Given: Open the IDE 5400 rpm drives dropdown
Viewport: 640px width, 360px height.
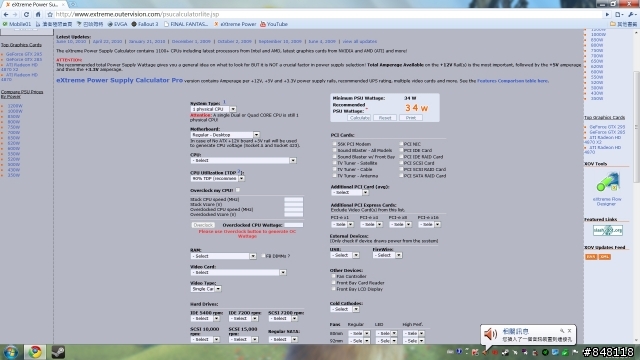Looking at the screenshot, I should (x=205, y=318).
